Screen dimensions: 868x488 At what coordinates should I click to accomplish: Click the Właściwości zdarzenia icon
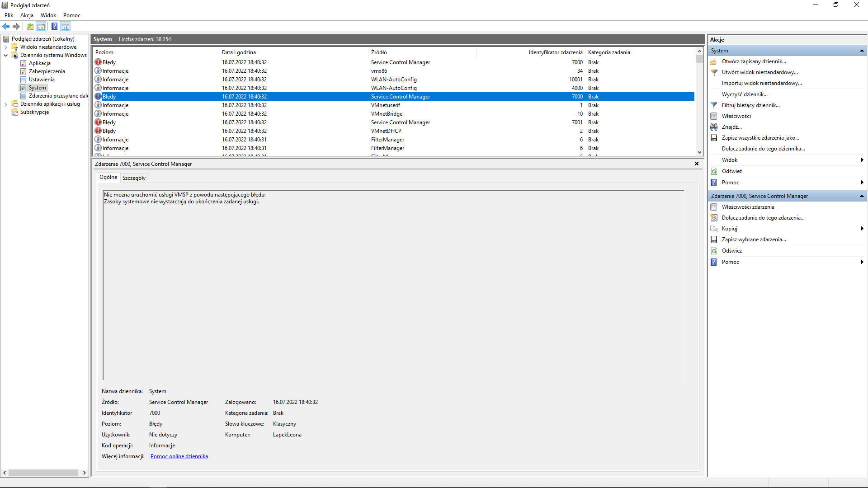coord(714,207)
